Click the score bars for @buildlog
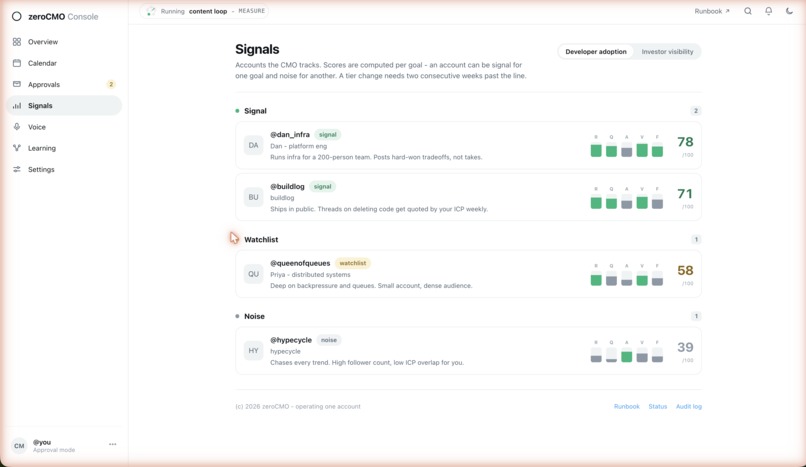The image size is (806, 467). click(x=627, y=198)
